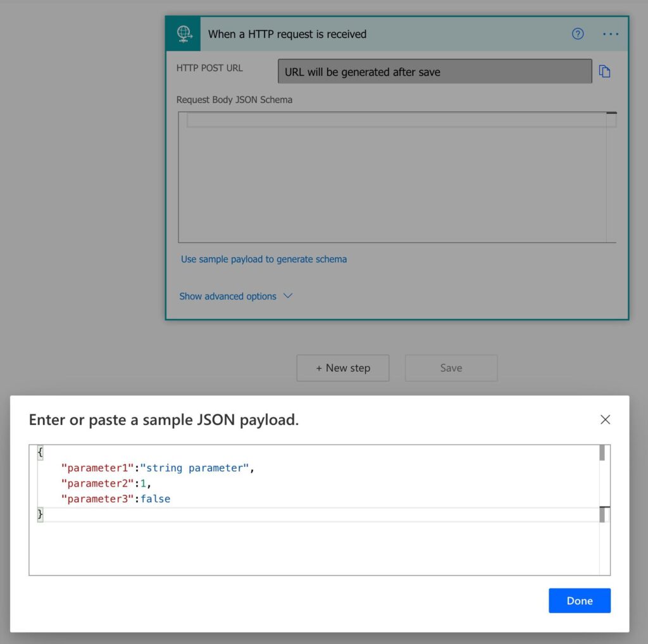This screenshot has height=644, width=648.
Task: Click the false value in payload
Action: (155, 498)
